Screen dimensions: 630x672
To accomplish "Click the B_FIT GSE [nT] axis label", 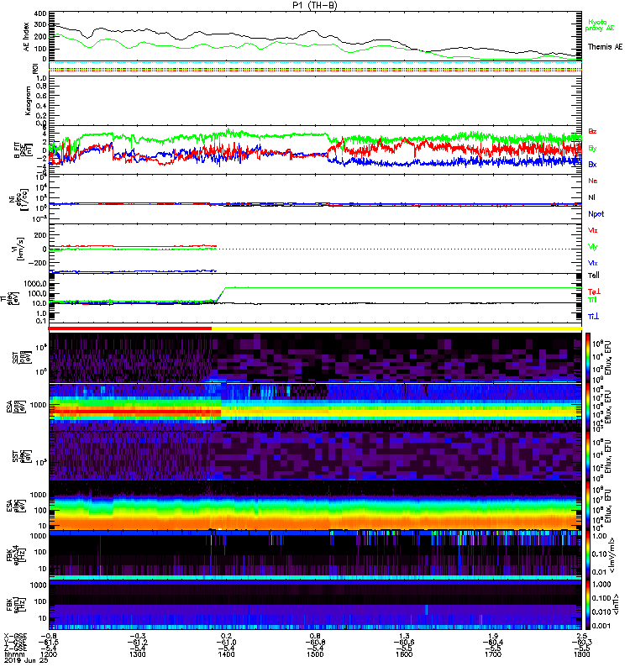I will [23, 150].
